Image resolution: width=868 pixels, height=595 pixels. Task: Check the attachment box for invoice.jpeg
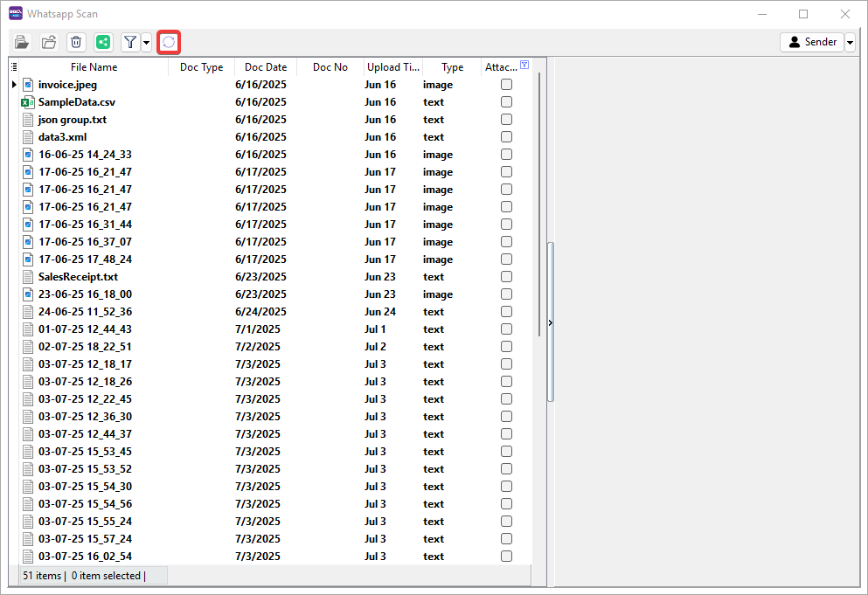pyautogui.click(x=506, y=85)
